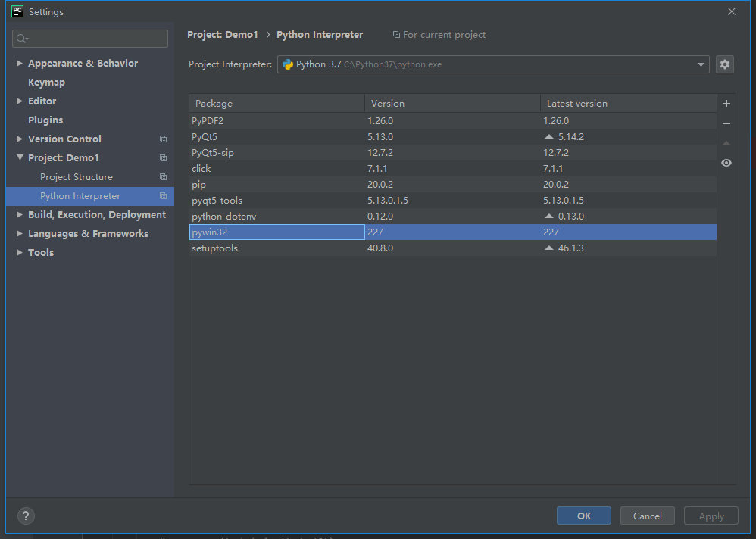Expand Languages & Frameworks section

[19, 233]
